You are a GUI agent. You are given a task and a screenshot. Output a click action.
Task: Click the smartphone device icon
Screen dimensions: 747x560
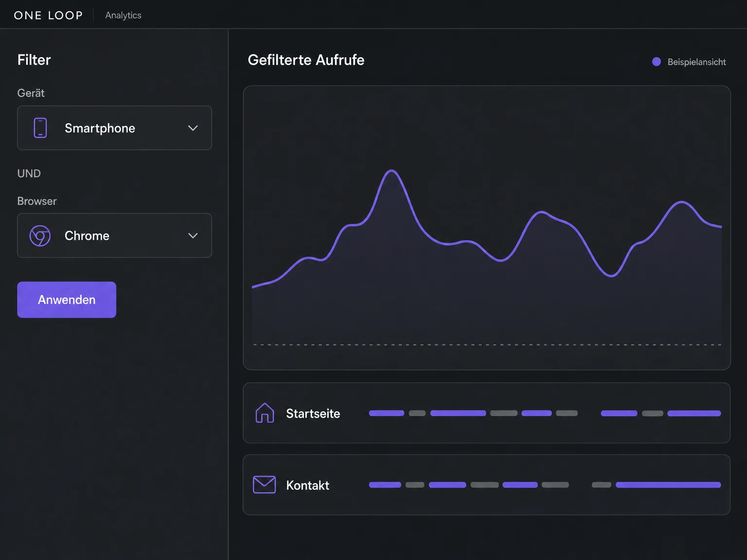click(x=40, y=128)
